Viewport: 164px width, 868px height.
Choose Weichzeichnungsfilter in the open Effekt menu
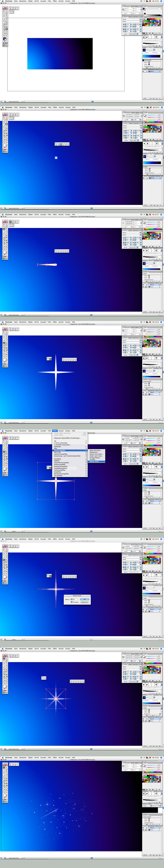coord(70,474)
